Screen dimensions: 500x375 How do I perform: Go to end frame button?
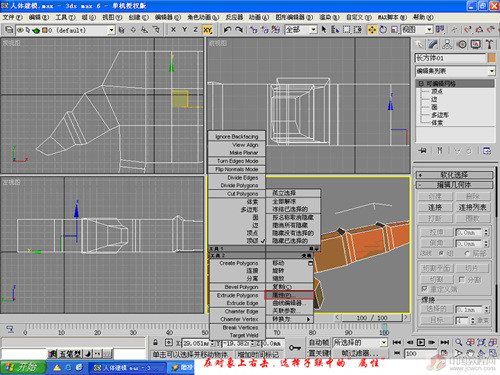point(445,342)
